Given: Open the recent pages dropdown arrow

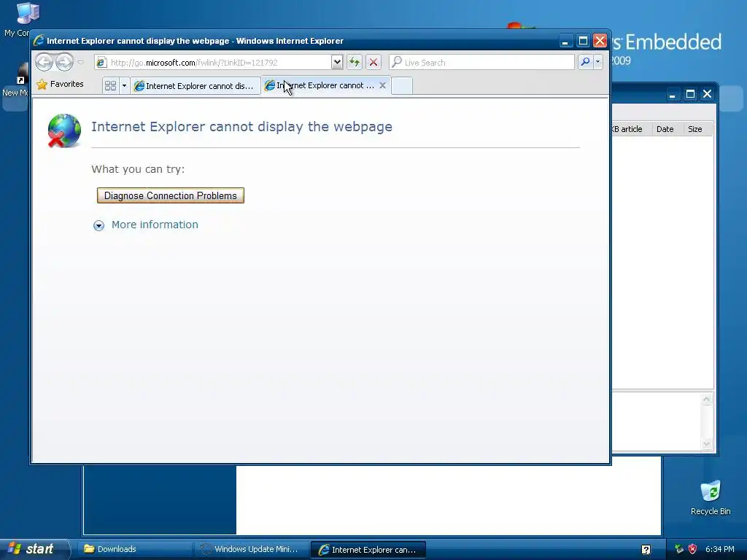Looking at the screenshot, I should 80,62.
